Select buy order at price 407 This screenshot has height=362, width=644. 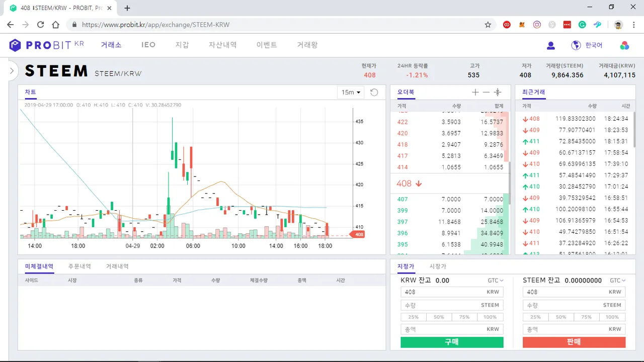click(450, 200)
